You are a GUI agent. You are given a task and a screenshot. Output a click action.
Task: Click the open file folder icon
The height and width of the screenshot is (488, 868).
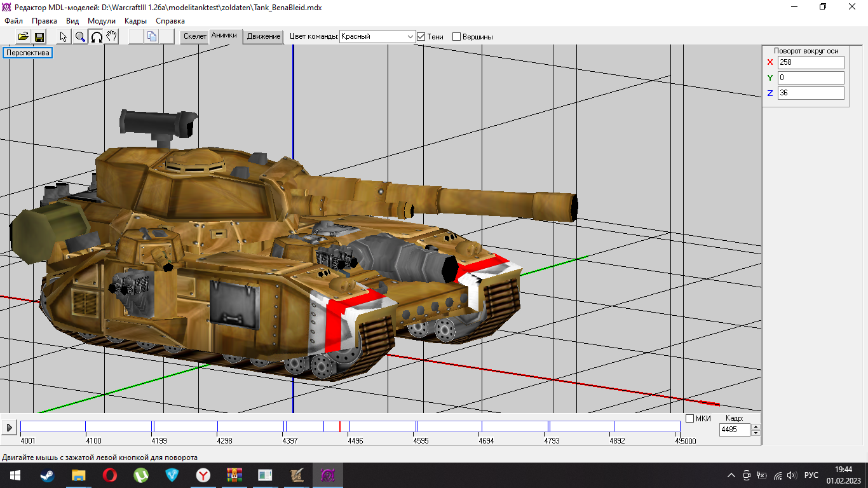point(23,37)
